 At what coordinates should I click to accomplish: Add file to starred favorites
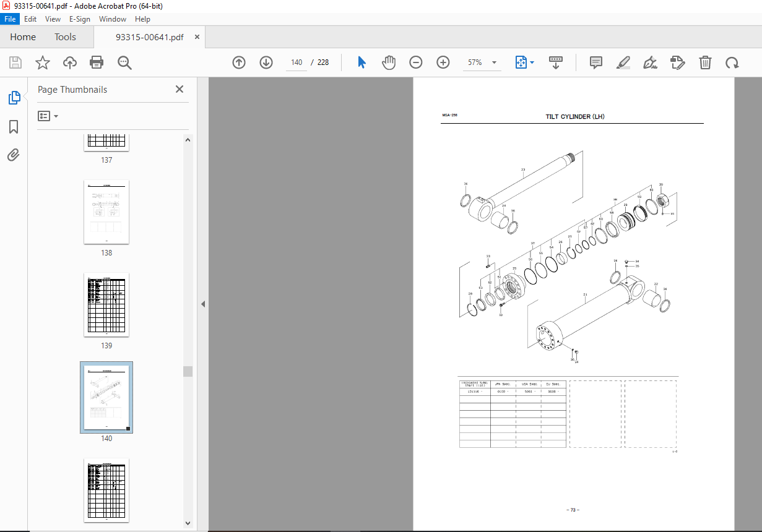(42, 62)
